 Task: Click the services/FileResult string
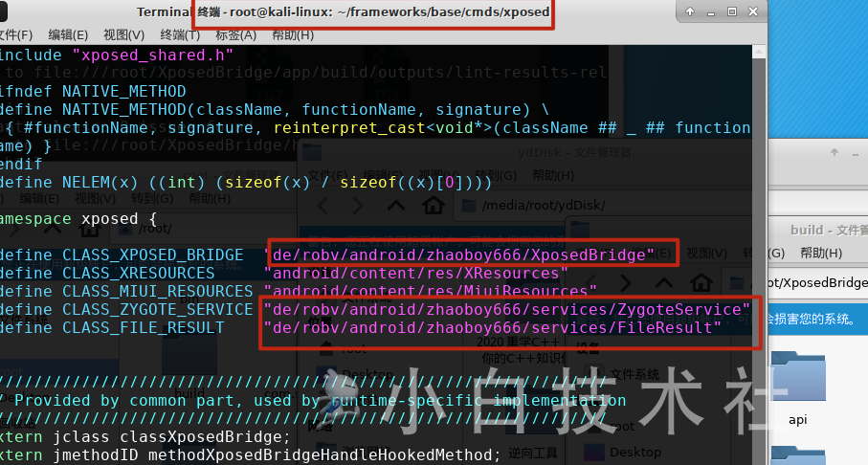[493, 328]
